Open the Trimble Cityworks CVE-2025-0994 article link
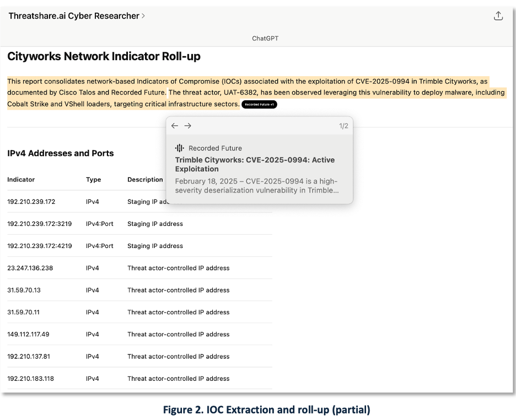 (x=255, y=164)
